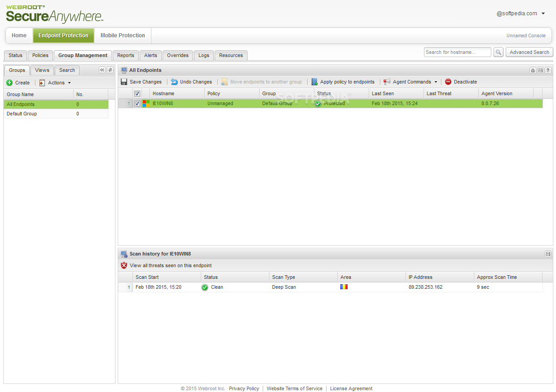Open the Resources tab
Screen dimensions: 556x392
click(231, 55)
